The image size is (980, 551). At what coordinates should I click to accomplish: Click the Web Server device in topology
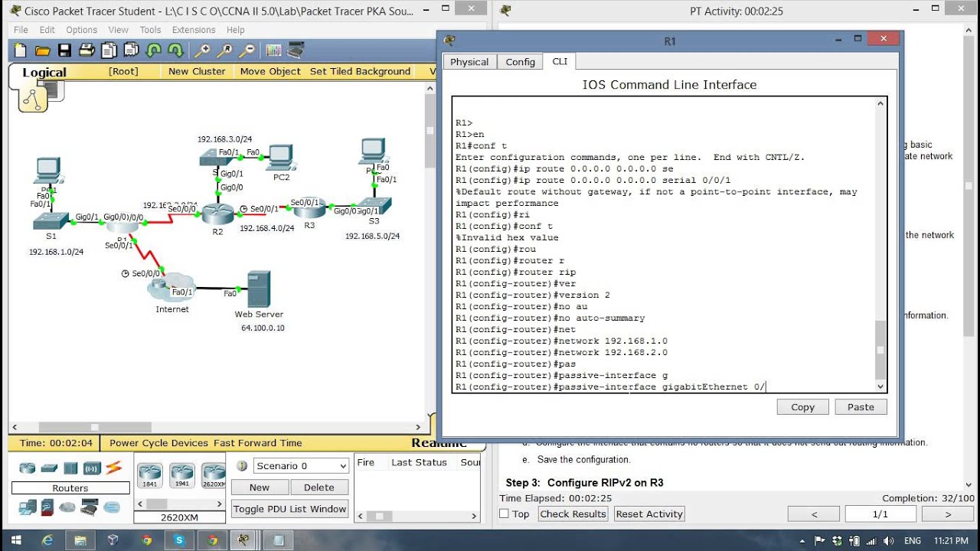(x=259, y=289)
